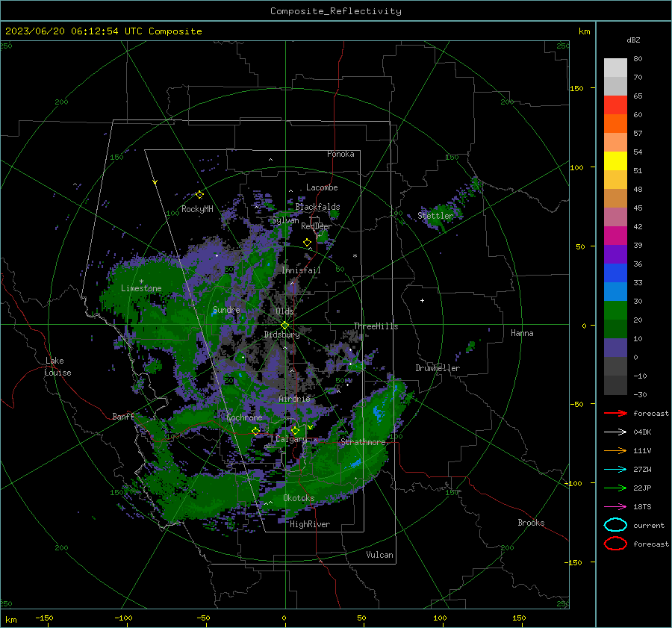Click the magenta 18TS arrow icon
672x628 pixels.
coord(615,507)
